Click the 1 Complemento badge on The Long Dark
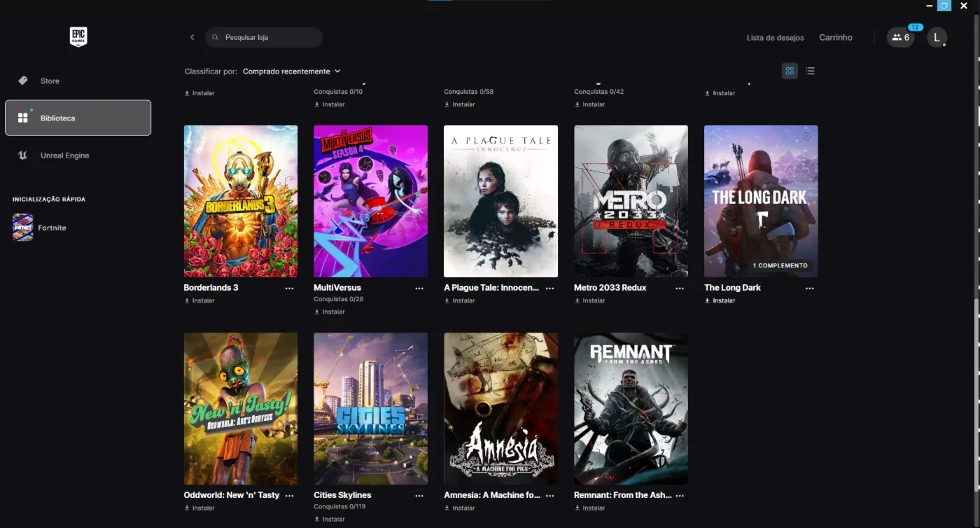Image resolution: width=980 pixels, height=528 pixels. [780, 265]
